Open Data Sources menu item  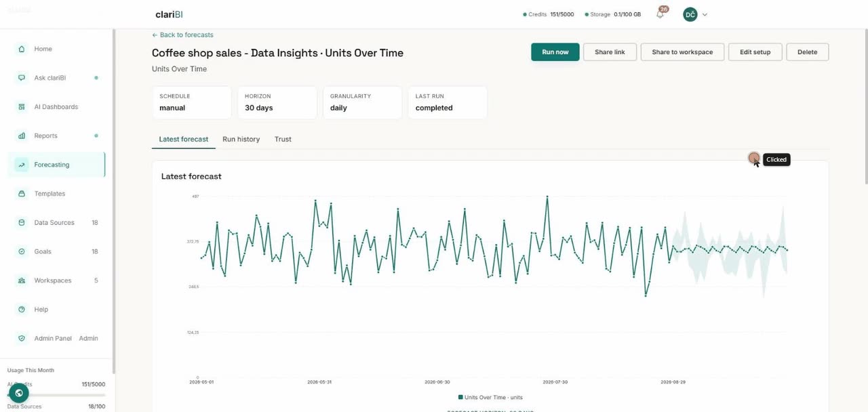coord(57,222)
